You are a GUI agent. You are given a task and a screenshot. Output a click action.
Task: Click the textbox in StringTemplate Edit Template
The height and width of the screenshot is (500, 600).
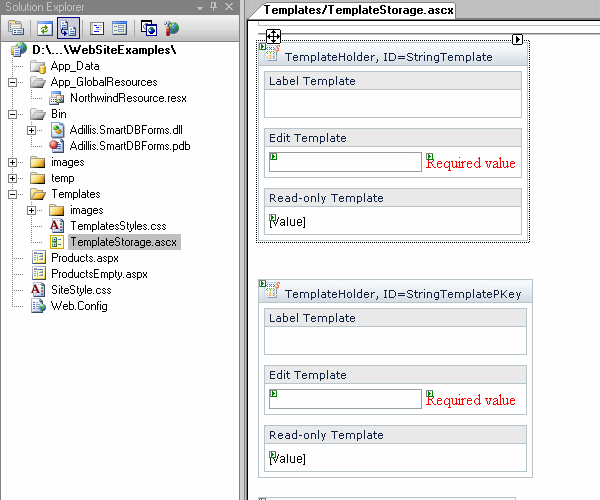[x=345, y=162]
